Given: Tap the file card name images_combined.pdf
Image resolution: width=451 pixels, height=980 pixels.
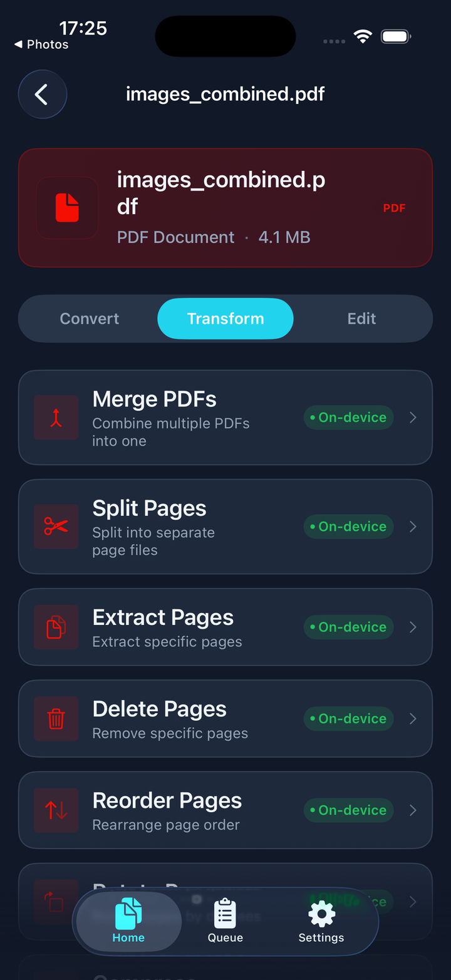Looking at the screenshot, I should tap(221, 193).
